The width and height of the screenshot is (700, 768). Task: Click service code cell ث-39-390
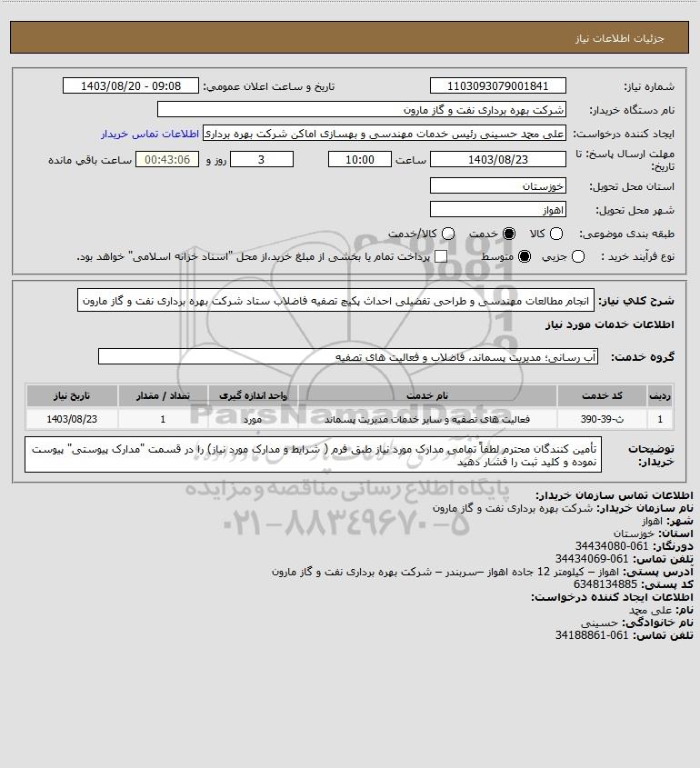click(x=602, y=419)
